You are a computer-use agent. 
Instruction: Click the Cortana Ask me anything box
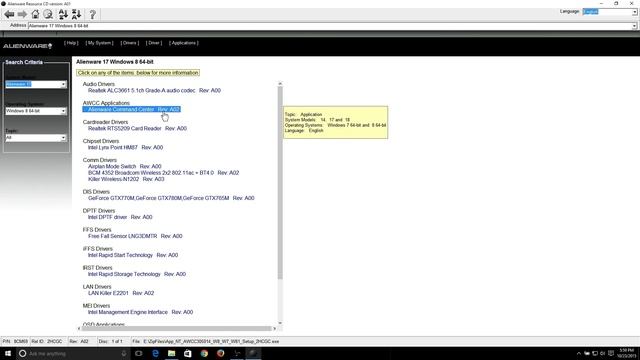point(73,353)
